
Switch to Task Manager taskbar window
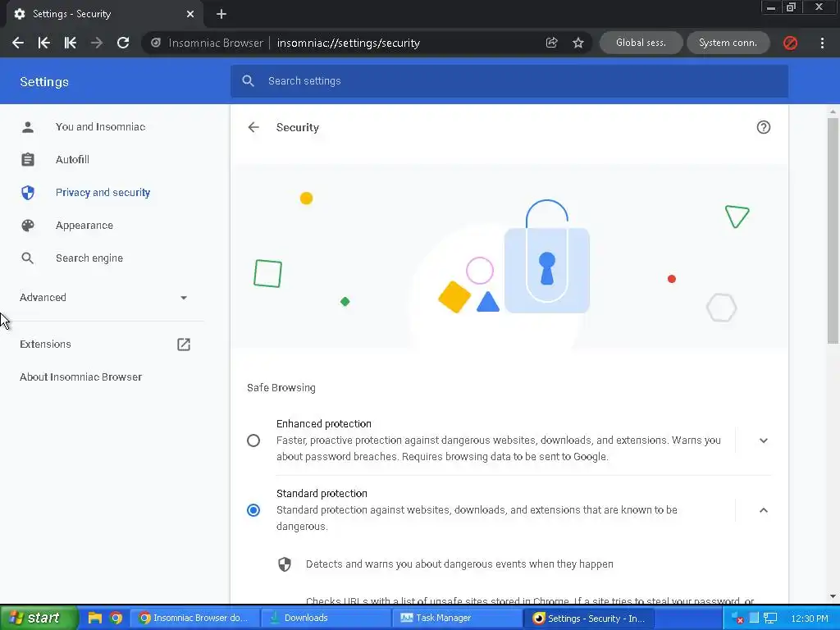pos(456,618)
